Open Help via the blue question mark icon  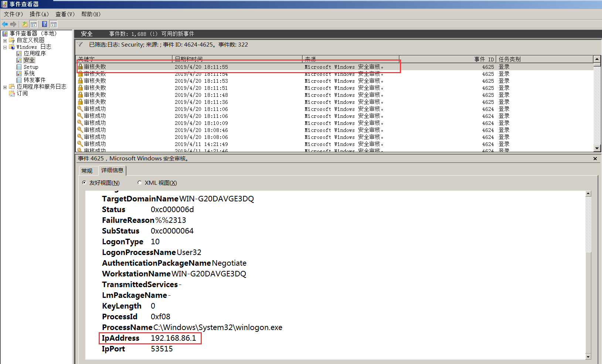click(x=44, y=24)
